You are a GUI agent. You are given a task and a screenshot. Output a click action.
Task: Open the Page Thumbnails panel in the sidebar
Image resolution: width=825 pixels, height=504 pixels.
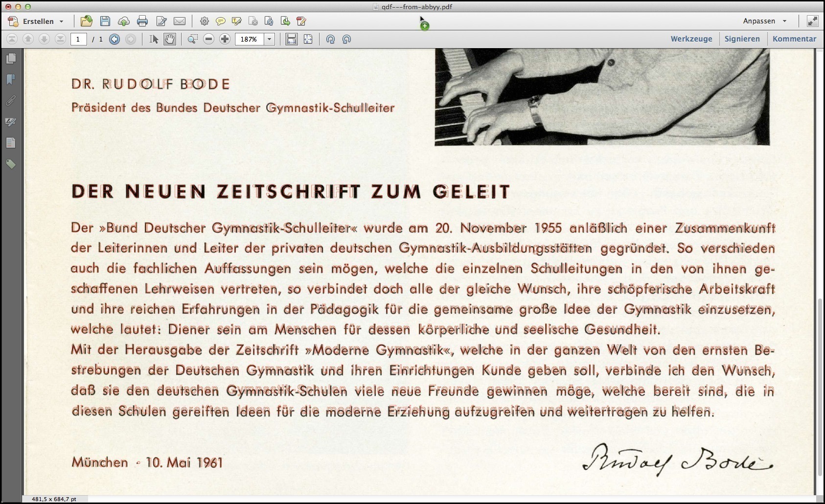coord(11,58)
